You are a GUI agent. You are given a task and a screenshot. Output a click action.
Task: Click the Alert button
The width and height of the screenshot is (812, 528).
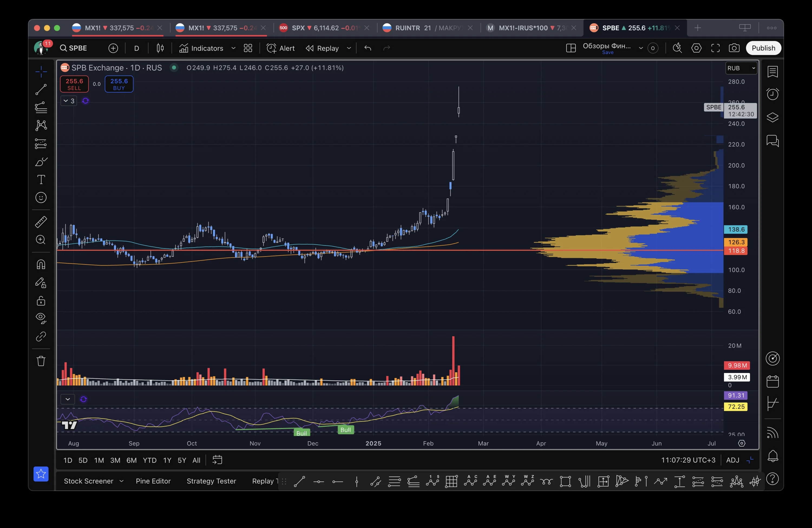(x=280, y=48)
